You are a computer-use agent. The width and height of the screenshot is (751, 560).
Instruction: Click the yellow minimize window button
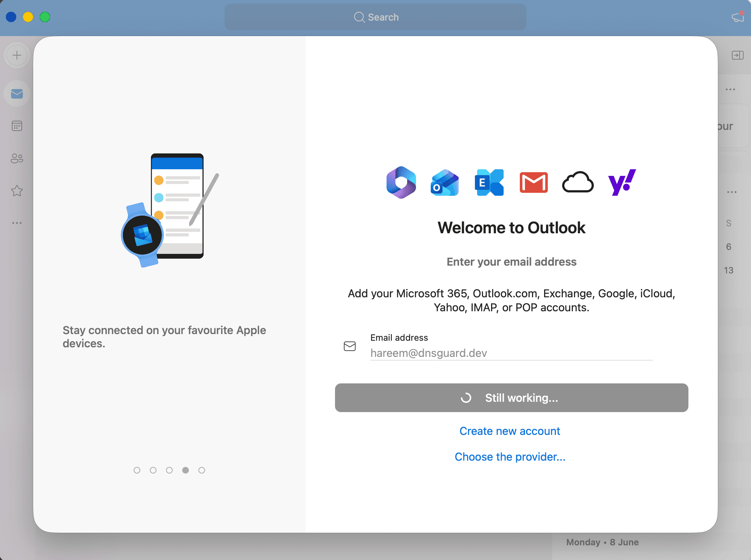pos(28,17)
